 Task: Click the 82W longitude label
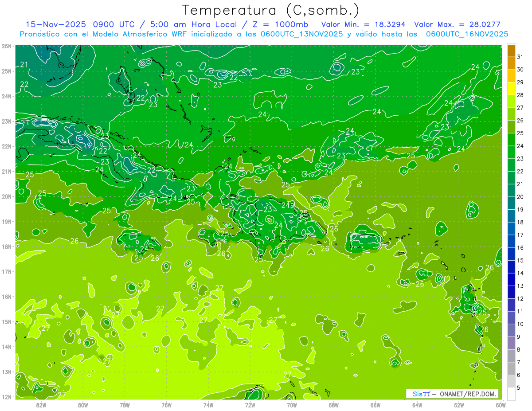pos(41,405)
